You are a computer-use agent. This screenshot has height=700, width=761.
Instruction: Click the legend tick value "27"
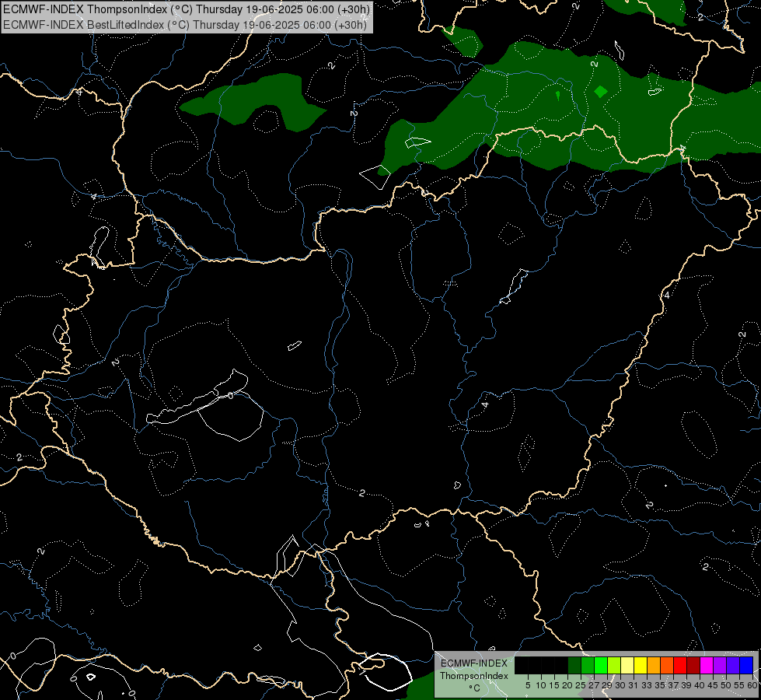click(594, 685)
